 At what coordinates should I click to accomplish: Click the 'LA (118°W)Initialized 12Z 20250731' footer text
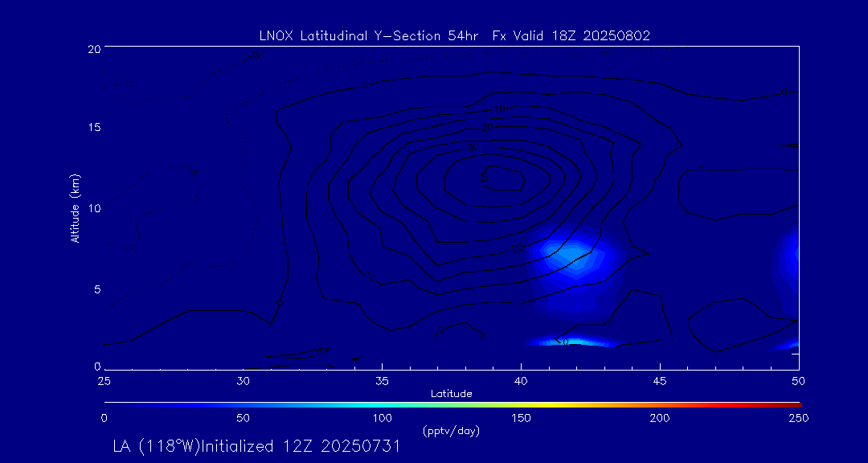[256, 447]
